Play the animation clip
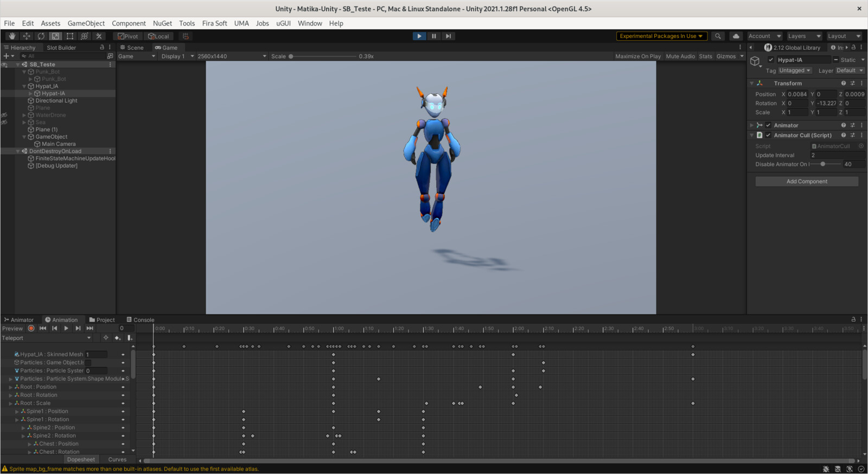This screenshot has width=868, height=474. [66, 328]
